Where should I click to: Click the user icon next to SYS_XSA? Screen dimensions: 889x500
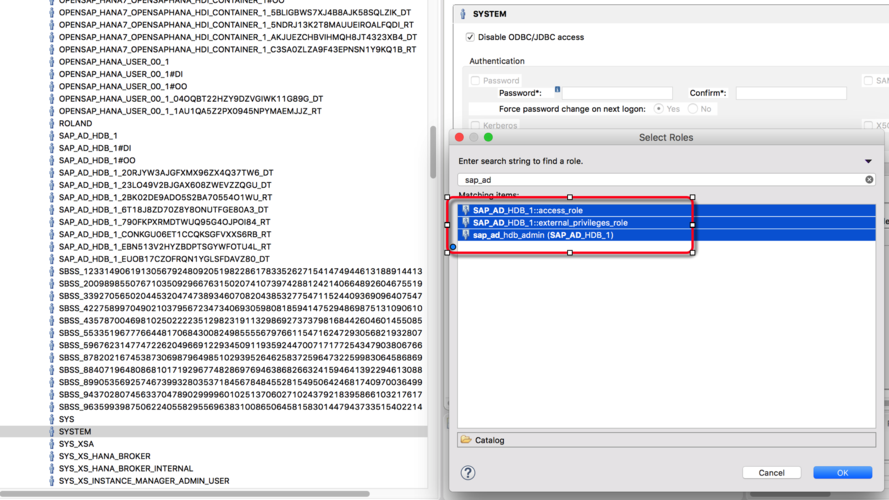pyautogui.click(x=52, y=444)
